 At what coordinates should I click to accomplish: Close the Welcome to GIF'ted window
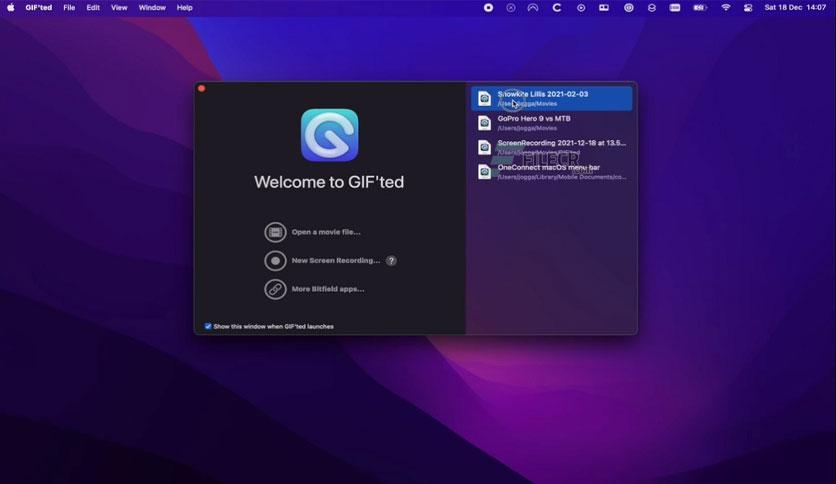[x=202, y=88]
